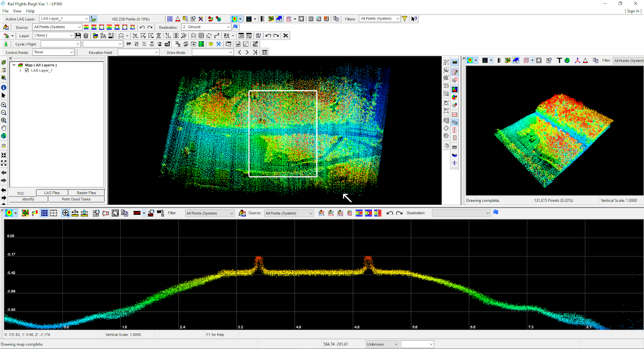Open the Destination Ground dropdown

(x=228, y=27)
